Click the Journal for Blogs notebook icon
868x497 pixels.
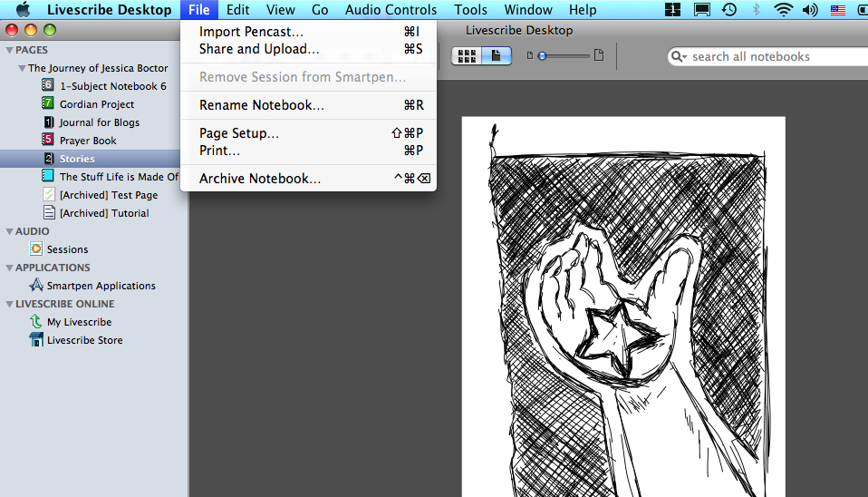(48, 122)
